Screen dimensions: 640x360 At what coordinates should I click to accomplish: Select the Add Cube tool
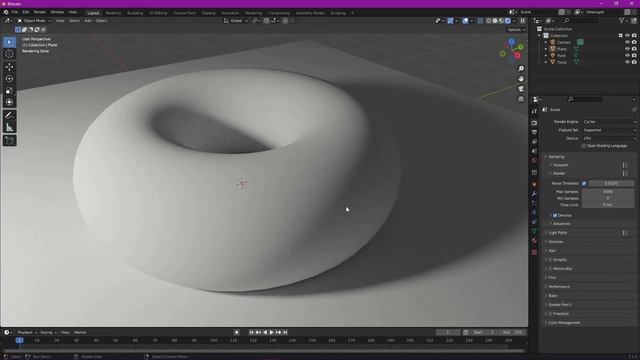click(x=9, y=141)
